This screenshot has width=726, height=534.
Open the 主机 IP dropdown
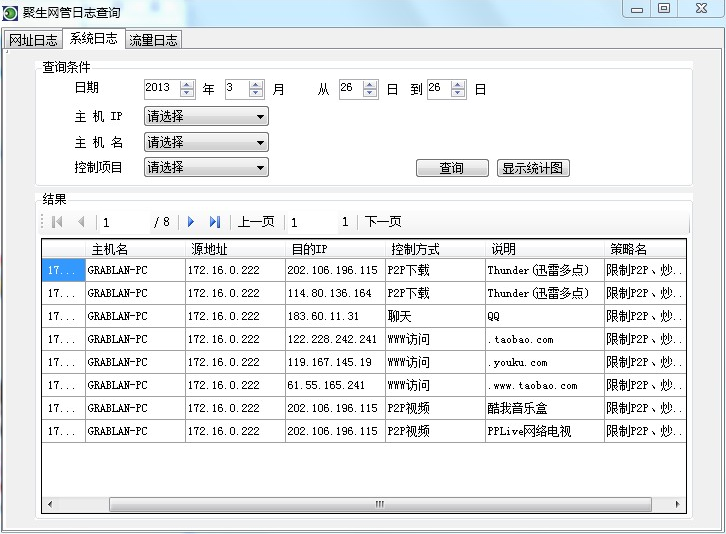click(207, 116)
